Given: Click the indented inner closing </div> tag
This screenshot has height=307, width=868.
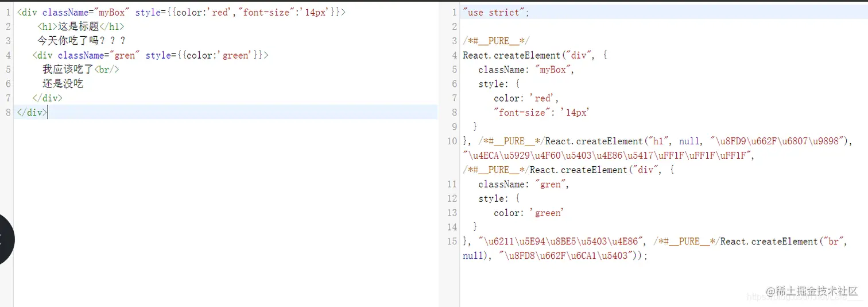Looking at the screenshot, I should [x=48, y=98].
